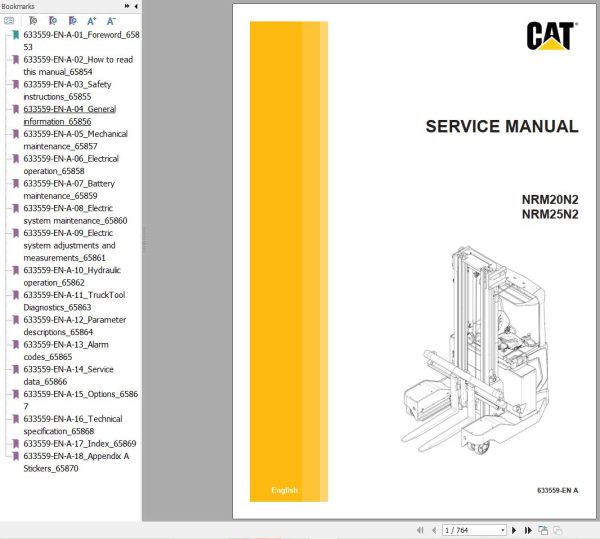Click the go-to-bookmark icon with play arrow
600x539 pixels.
[72, 21]
